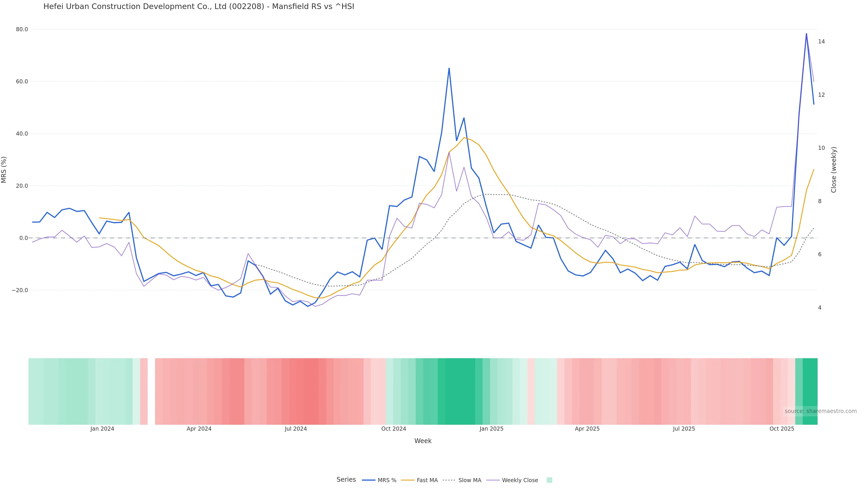Click the orange Fast MA legend line icon

(x=408, y=480)
